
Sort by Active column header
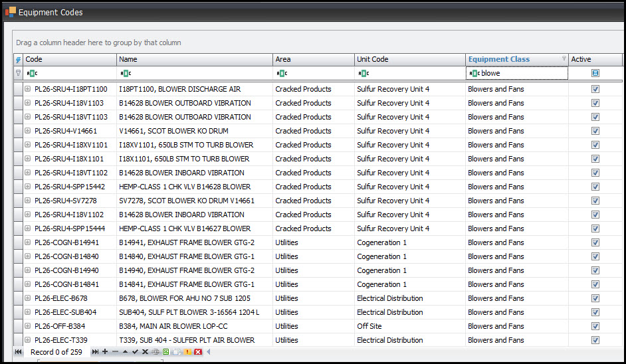point(595,60)
